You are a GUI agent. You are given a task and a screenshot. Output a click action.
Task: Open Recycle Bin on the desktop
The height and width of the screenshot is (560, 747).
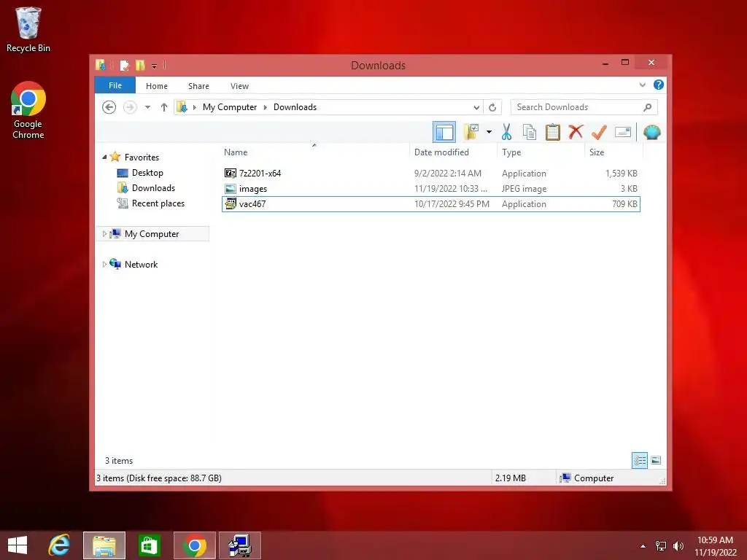tap(28, 29)
